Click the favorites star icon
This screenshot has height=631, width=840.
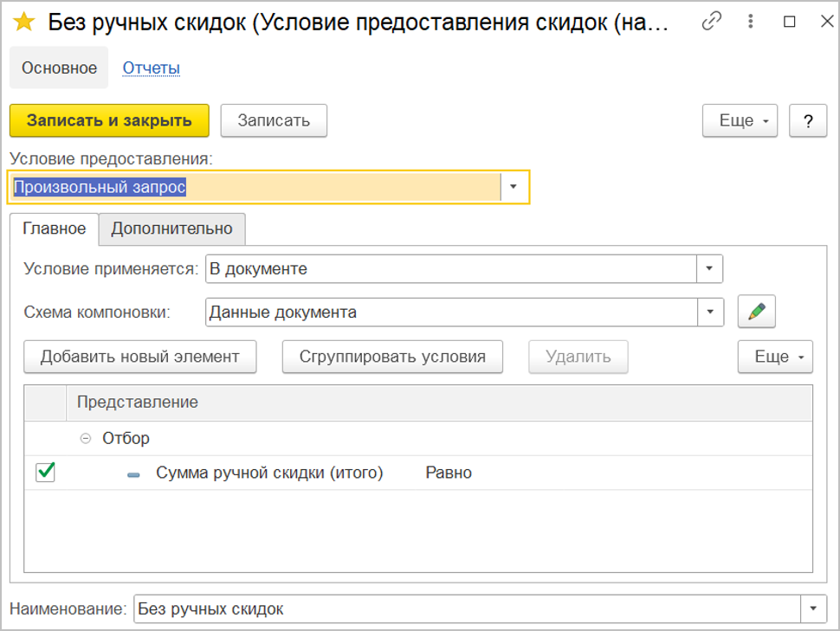pos(25,23)
